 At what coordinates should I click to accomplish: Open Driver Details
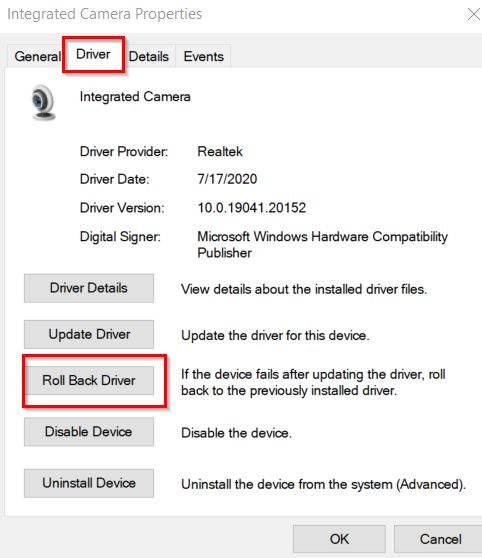coord(89,288)
